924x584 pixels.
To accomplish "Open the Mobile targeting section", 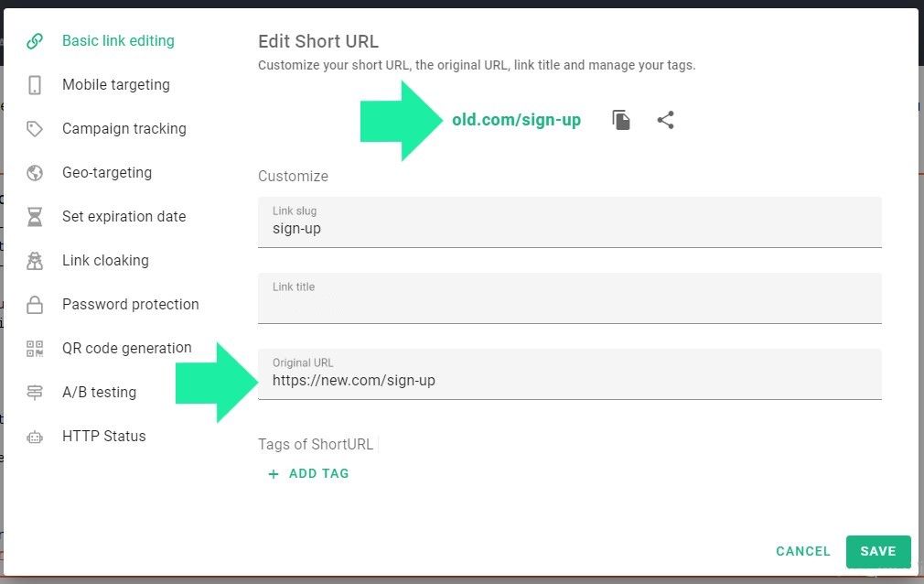I will [x=115, y=84].
